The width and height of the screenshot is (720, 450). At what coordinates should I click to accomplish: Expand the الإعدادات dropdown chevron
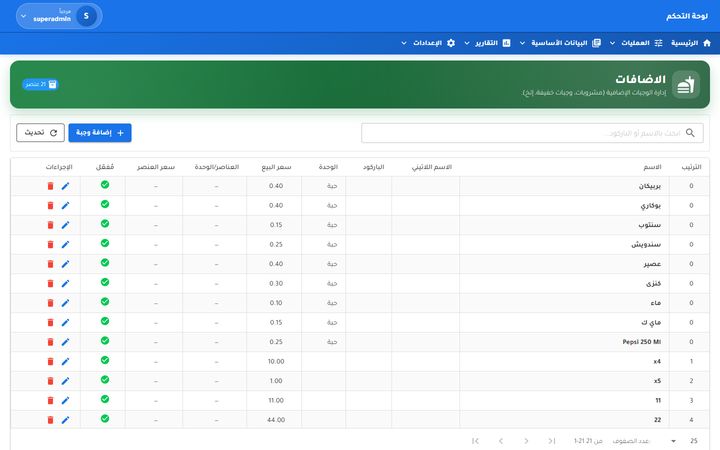(404, 43)
